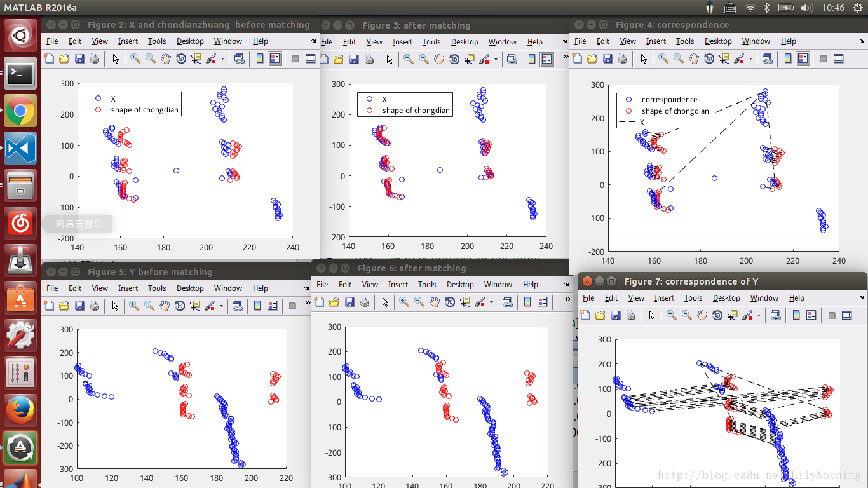The image size is (868, 488).
Task: Expand Brush color dropdown in Figure 6
Action: pos(492,302)
